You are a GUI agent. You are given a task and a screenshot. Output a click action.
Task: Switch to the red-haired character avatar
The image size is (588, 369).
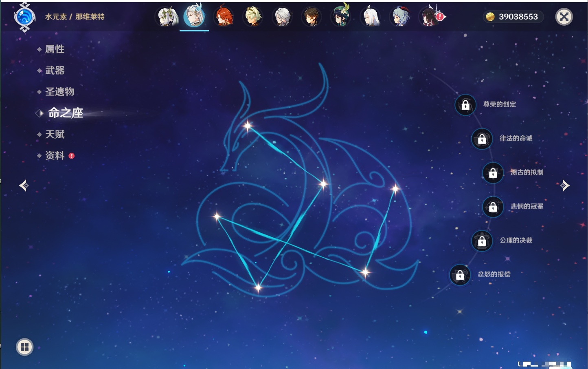(x=223, y=17)
